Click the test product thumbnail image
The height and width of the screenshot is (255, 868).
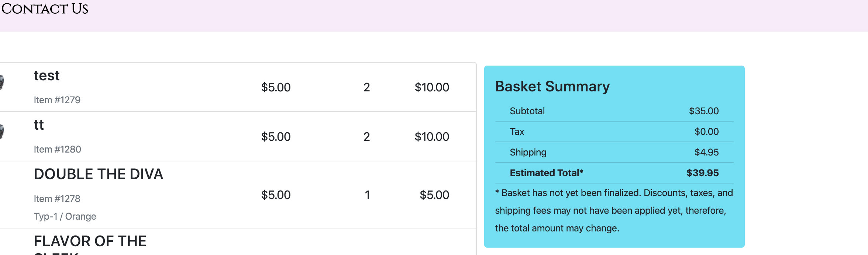(2, 82)
